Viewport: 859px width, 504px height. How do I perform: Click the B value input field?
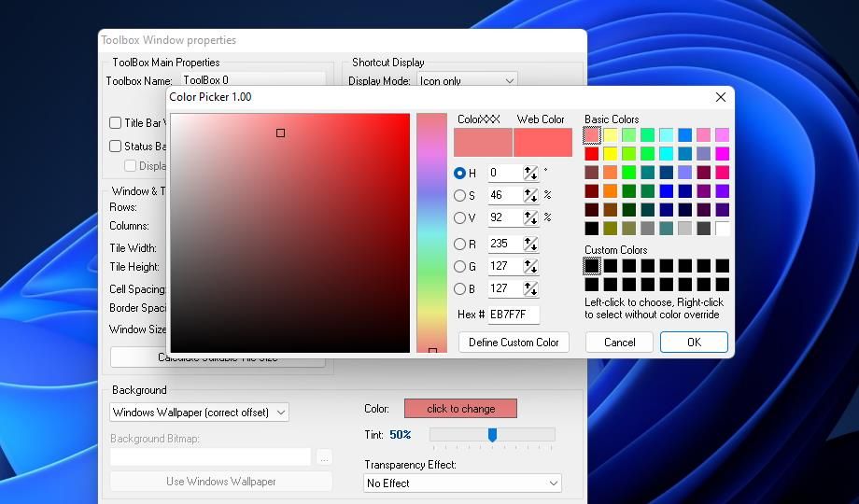tap(505, 289)
